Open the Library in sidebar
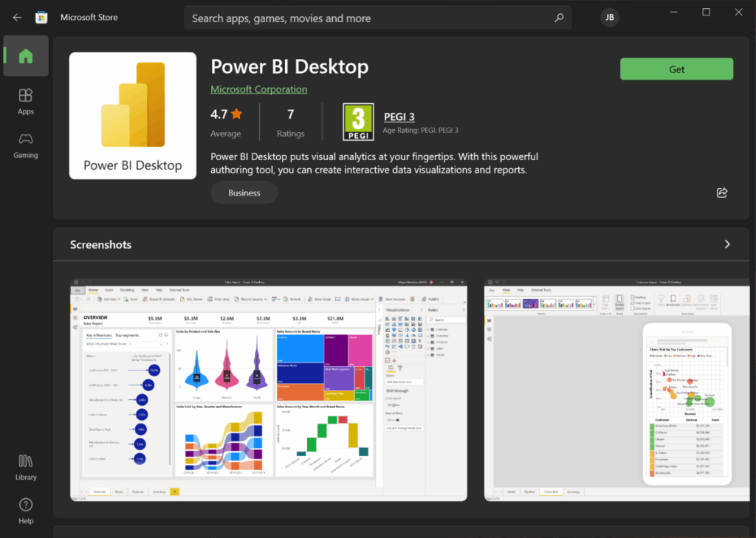 pyautogui.click(x=26, y=466)
